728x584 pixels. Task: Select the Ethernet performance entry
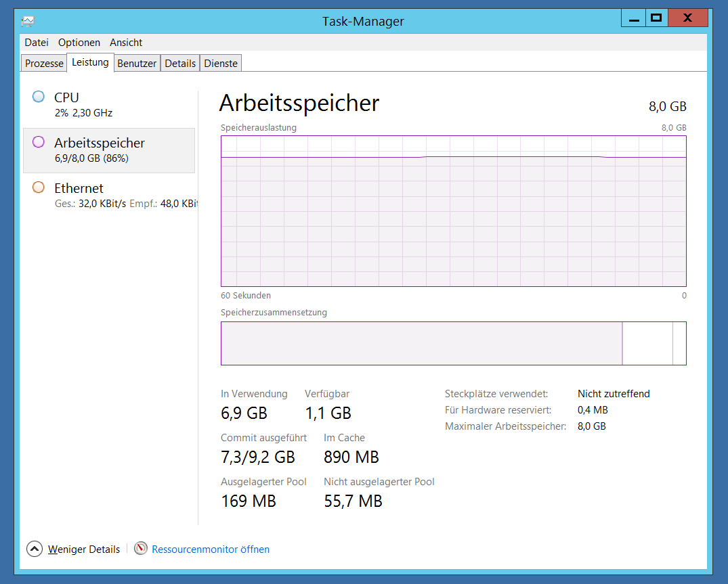pos(109,196)
